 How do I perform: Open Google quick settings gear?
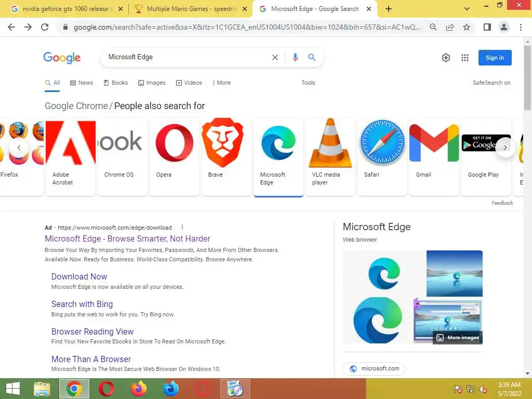[x=446, y=58]
